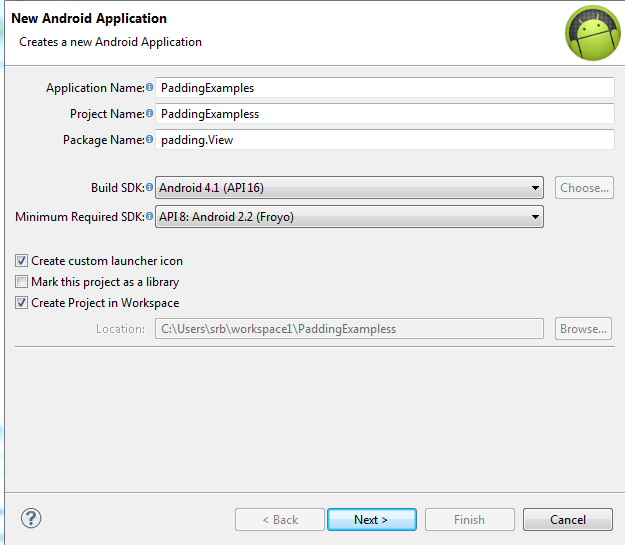The width and height of the screenshot is (625, 545).
Task: Click the Cancel button
Action: (x=568, y=519)
